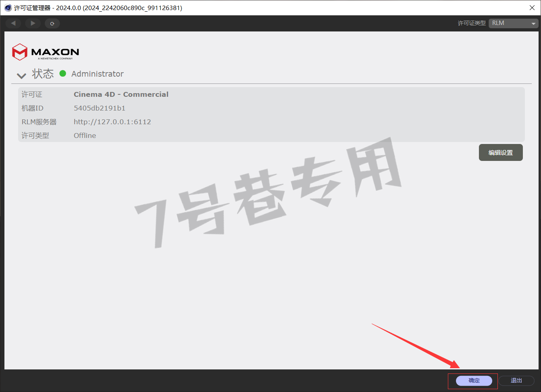Image resolution: width=541 pixels, height=392 pixels.
Task: Click the 机器ID row label
Action: pos(32,108)
